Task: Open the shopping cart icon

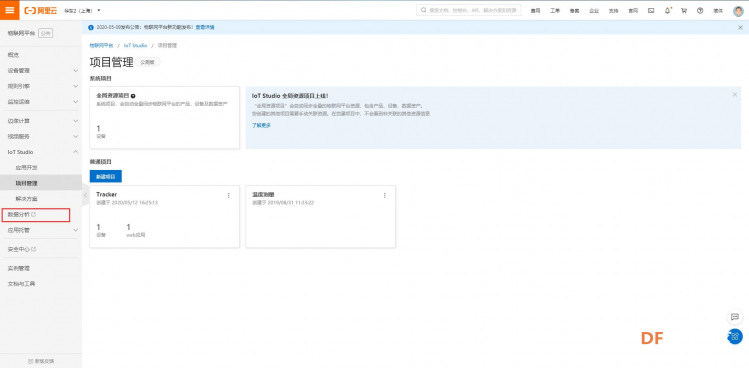Action: coord(684,11)
